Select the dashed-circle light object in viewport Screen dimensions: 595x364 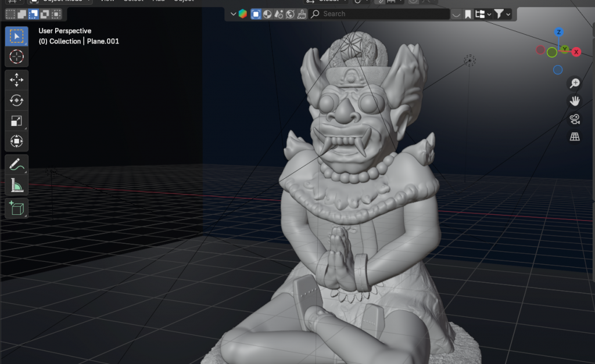tap(469, 60)
